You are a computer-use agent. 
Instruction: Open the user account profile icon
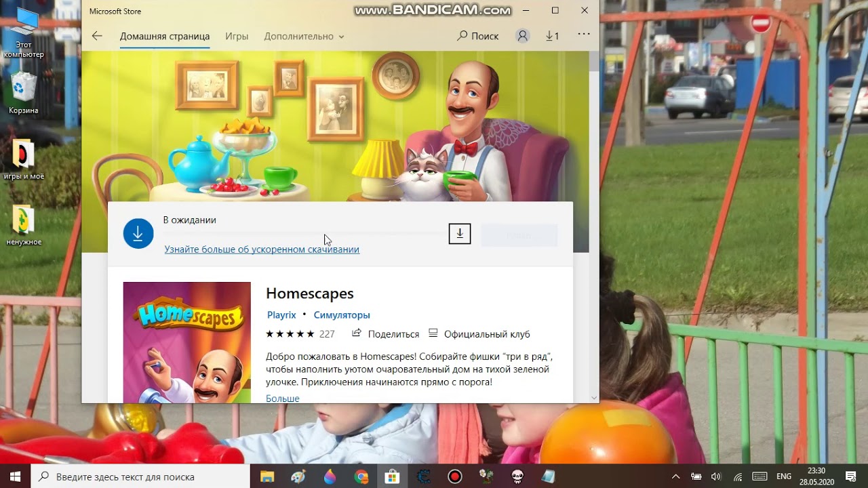522,36
